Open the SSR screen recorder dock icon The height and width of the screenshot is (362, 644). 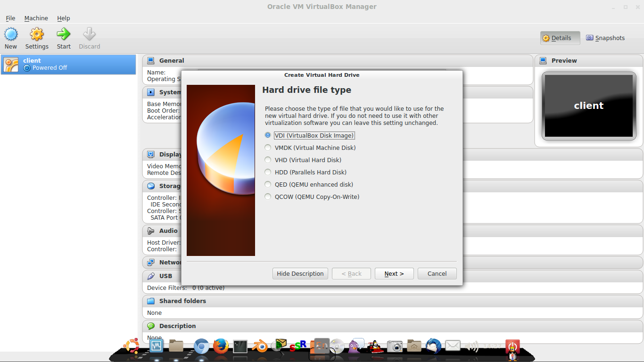click(298, 346)
